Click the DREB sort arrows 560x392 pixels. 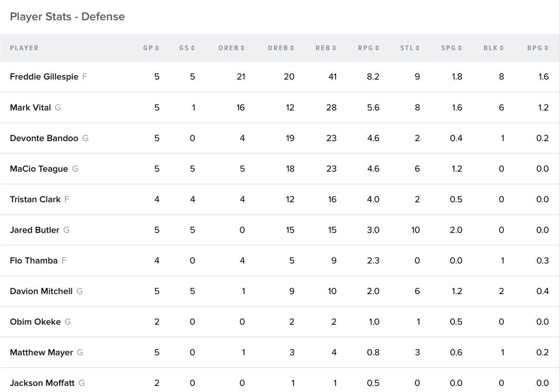(292, 48)
